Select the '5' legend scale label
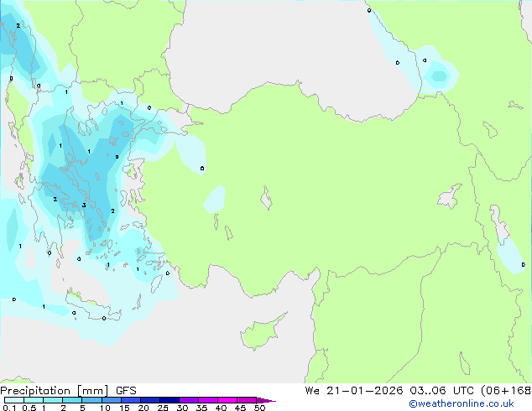532x411 pixels. tap(82, 408)
